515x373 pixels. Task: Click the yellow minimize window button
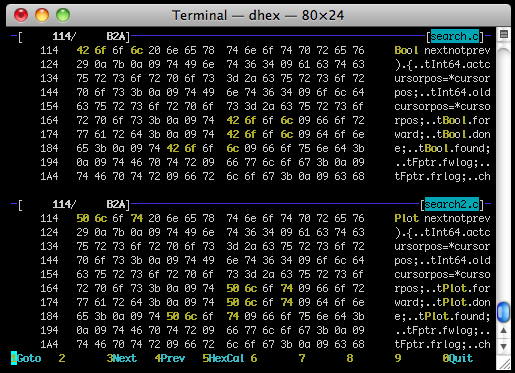click(x=42, y=15)
